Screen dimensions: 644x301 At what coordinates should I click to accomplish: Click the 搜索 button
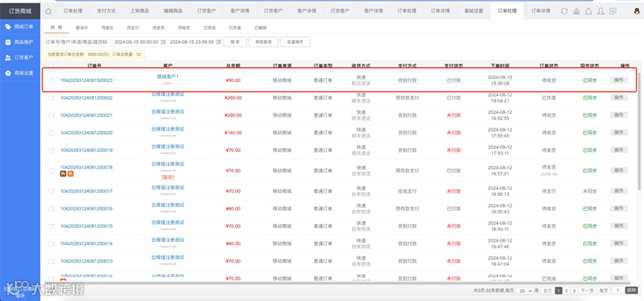tap(235, 42)
